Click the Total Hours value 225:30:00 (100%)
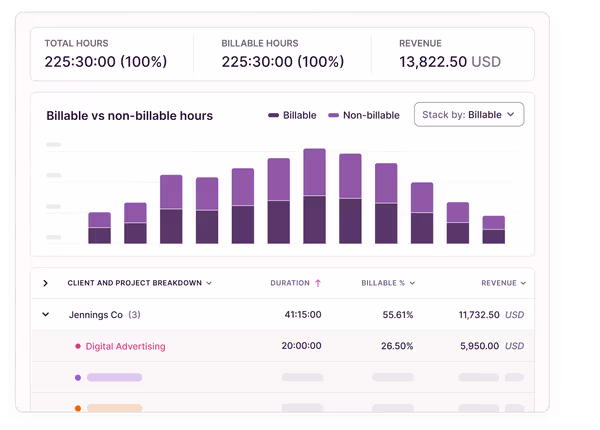Image resolution: width=600 pixels, height=430 pixels. coord(106,62)
